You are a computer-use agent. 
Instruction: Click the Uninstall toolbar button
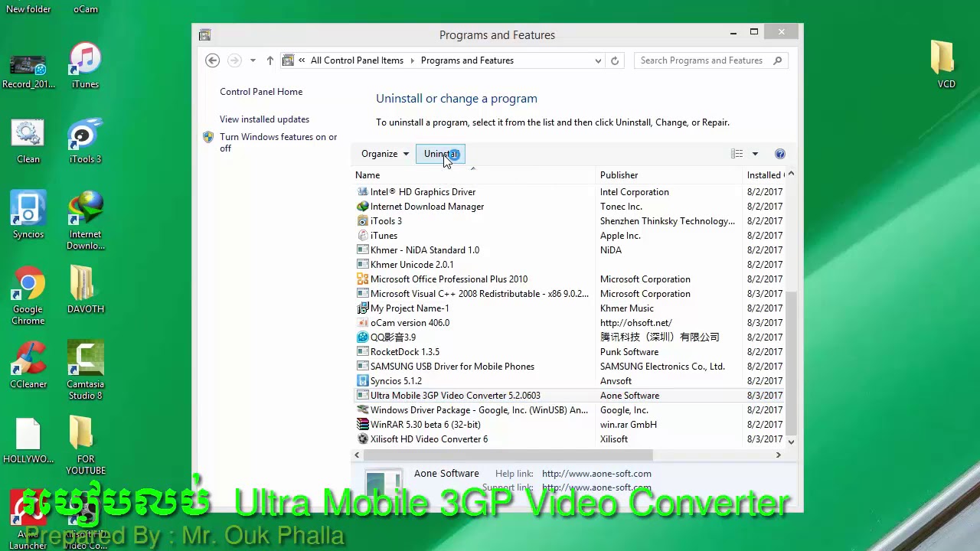pyautogui.click(x=442, y=154)
